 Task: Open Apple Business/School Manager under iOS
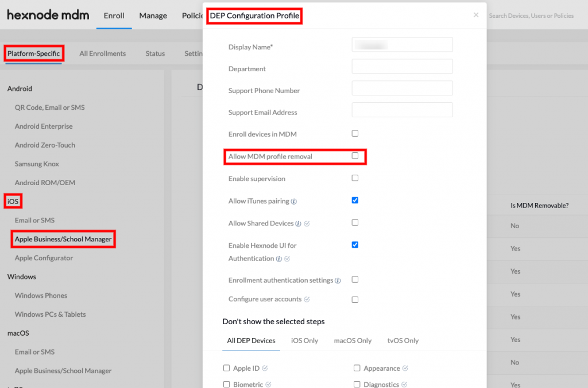pos(63,239)
